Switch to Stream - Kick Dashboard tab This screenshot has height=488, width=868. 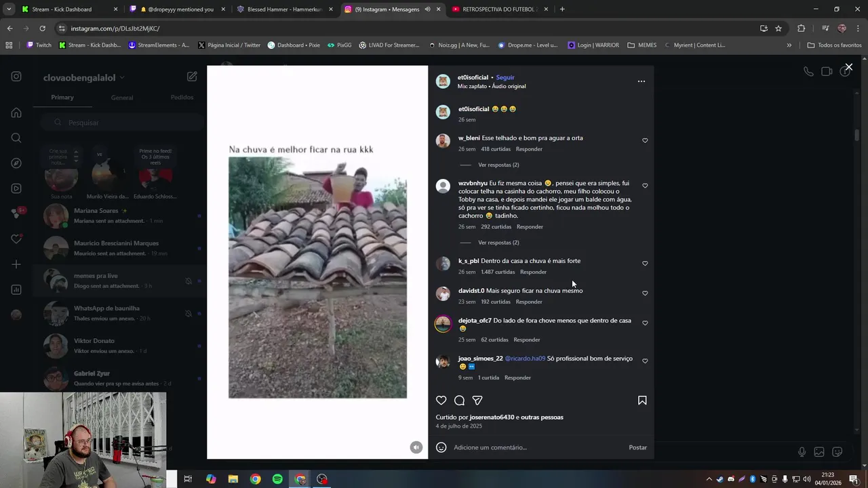pyautogui.click(x=68, y=9)
